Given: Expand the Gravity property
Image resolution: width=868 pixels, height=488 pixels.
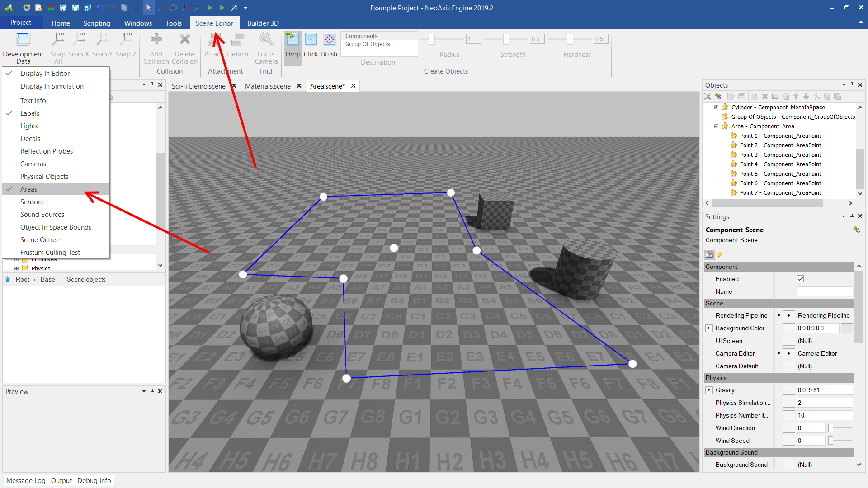Looking at the screenshot, I should (709, 390).
